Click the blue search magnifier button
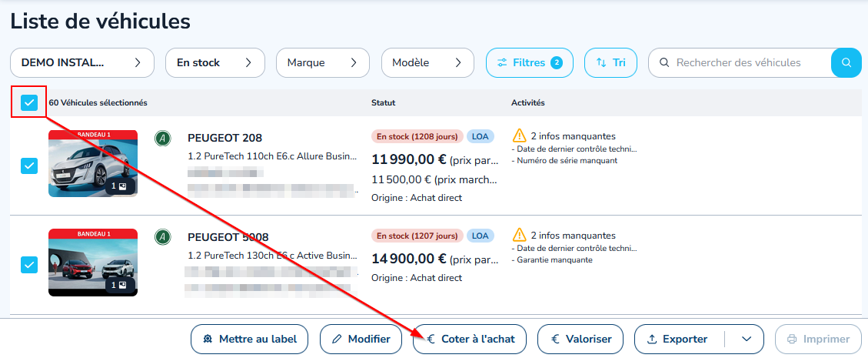 tap(846, 62)
